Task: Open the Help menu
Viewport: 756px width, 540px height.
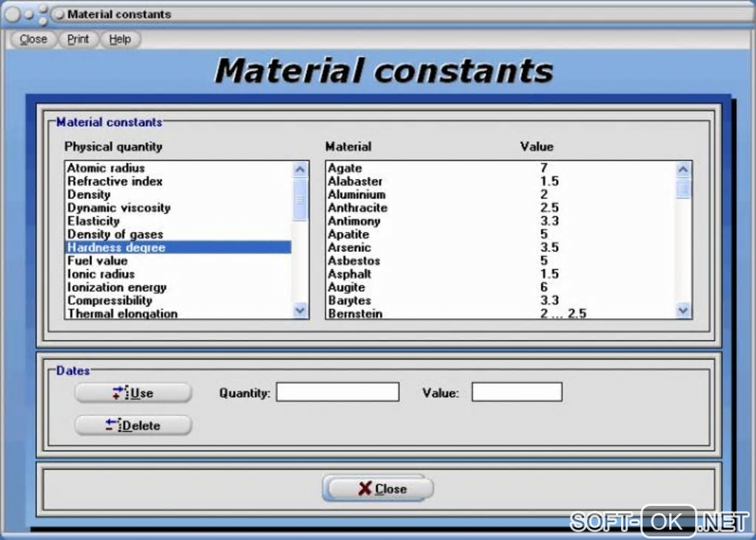Action: pyautogui.click(x=120, y=39)
